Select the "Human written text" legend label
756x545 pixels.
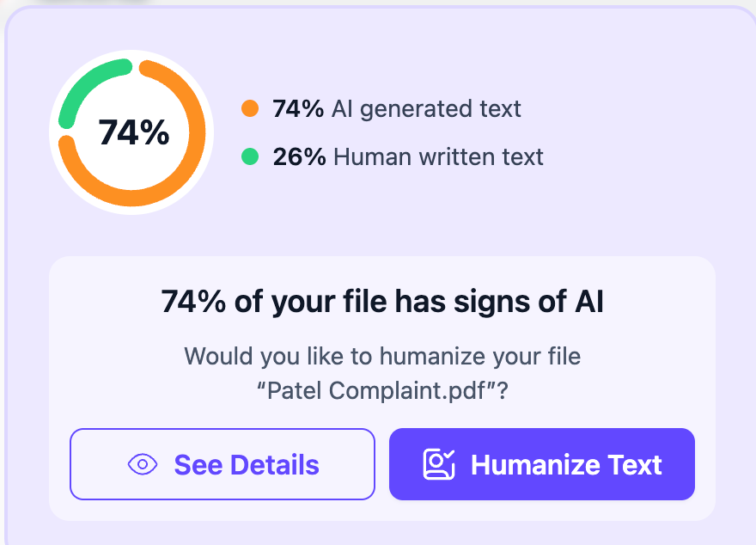[x=438, y=157]
